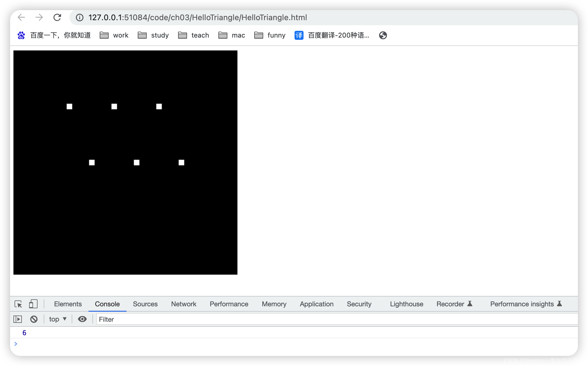Open the globe bookmark icon
588x366 pixels.
tap(383, 35)
